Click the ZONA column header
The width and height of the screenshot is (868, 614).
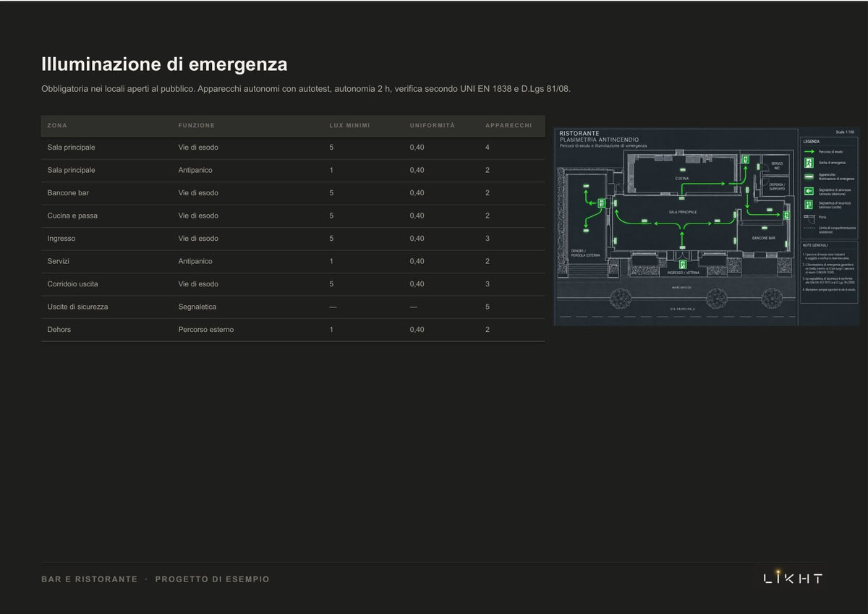(x=57, y=126)
